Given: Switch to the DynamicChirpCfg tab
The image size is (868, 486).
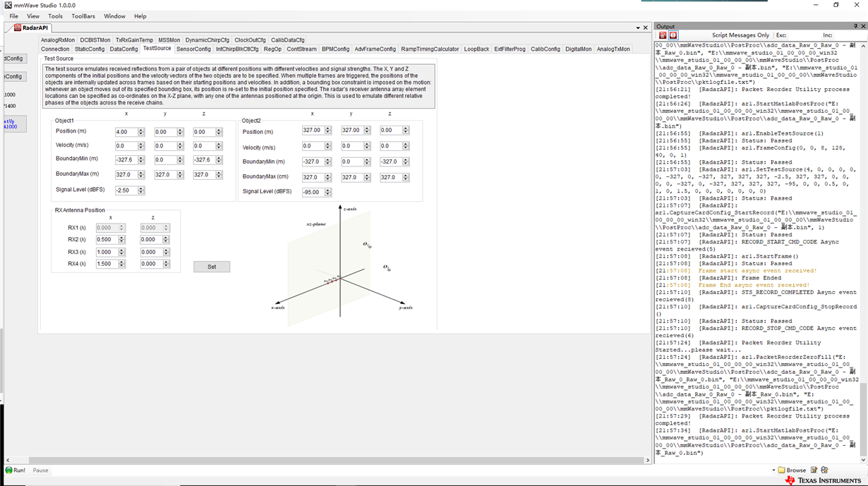Looking at the screenshot, I should [x=207, y=40].
